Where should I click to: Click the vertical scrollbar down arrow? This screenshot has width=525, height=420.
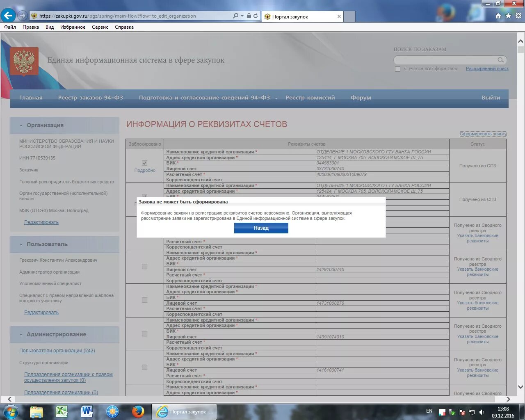[520, 387]
